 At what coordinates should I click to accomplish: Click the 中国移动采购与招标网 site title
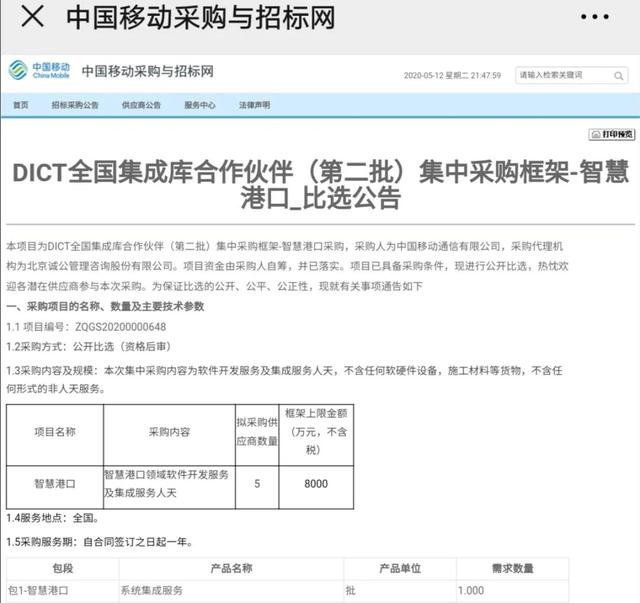point(148,72)
